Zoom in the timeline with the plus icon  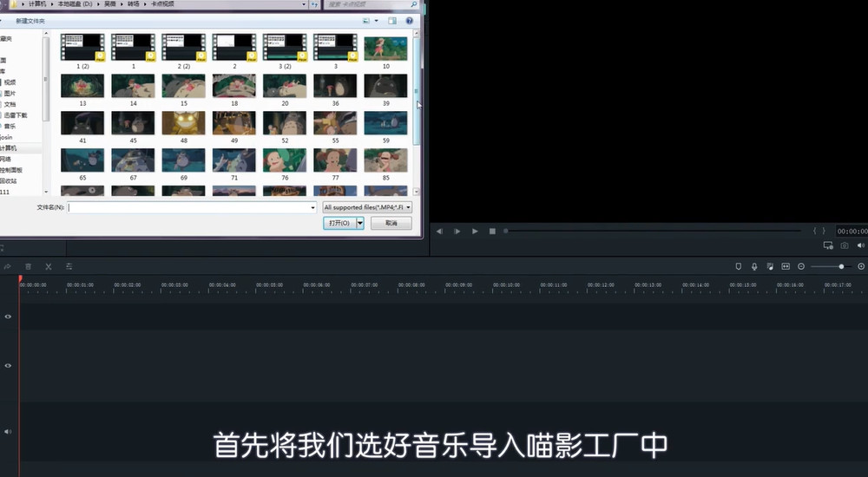(861, 266)
